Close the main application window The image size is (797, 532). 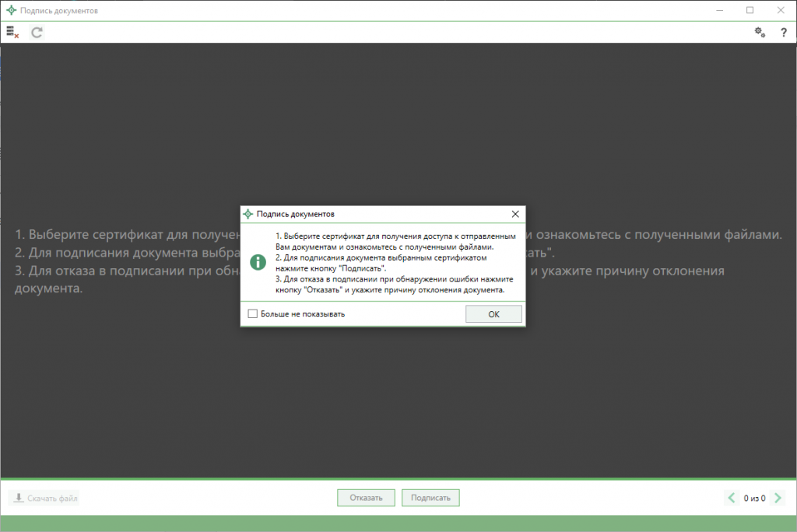coord(780,10)
